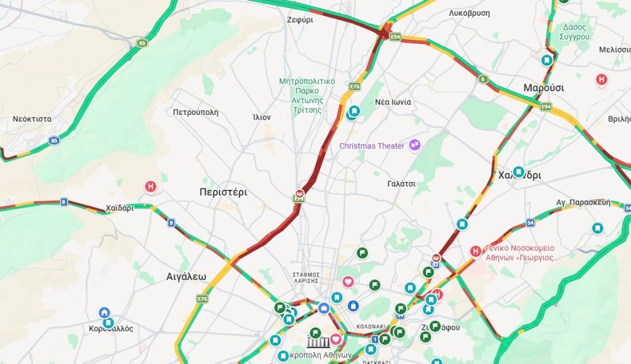Open the road incident icon on E75 near Περιστέρι
The image size is (631, 364).
click(x=300, y=193)
